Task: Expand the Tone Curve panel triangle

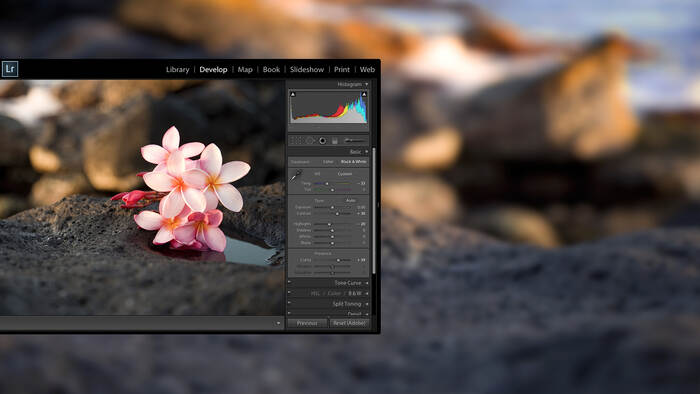Action: tap(367, 283)
